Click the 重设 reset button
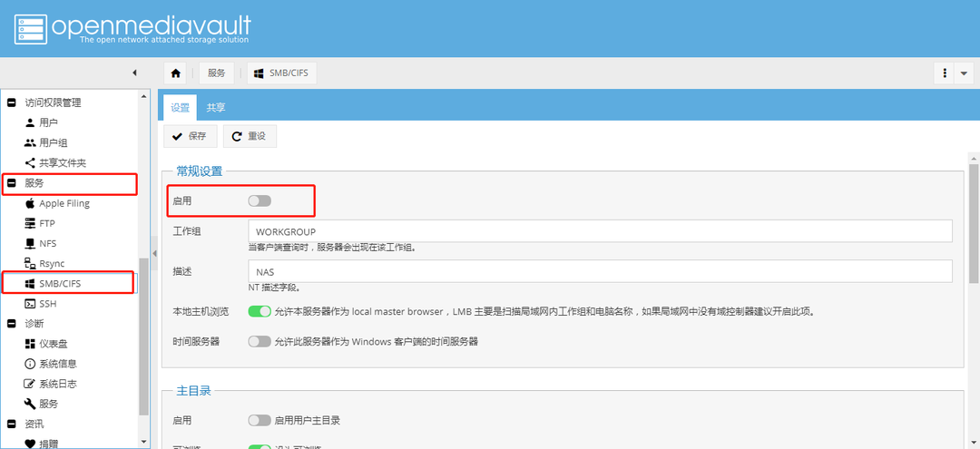This screenshot has width=980, height=449. (x=250, y=136)
